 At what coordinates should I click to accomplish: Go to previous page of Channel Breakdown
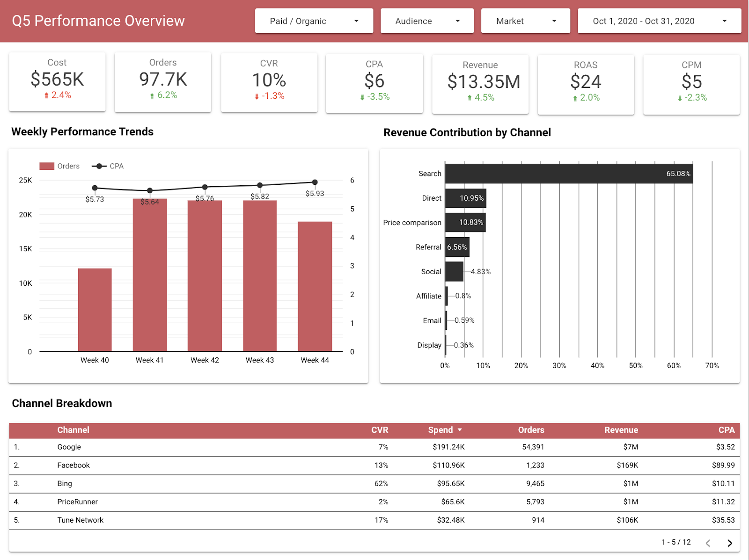point(708,543)
